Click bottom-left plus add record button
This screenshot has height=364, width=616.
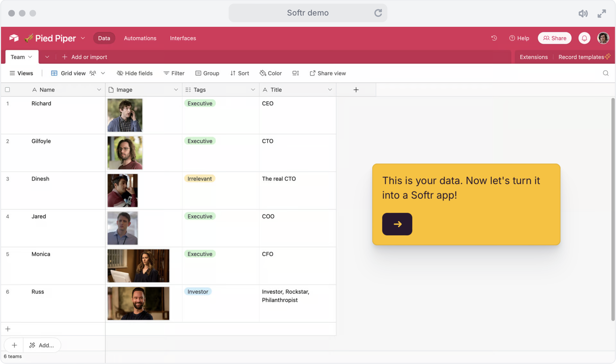tap(14, 345)
